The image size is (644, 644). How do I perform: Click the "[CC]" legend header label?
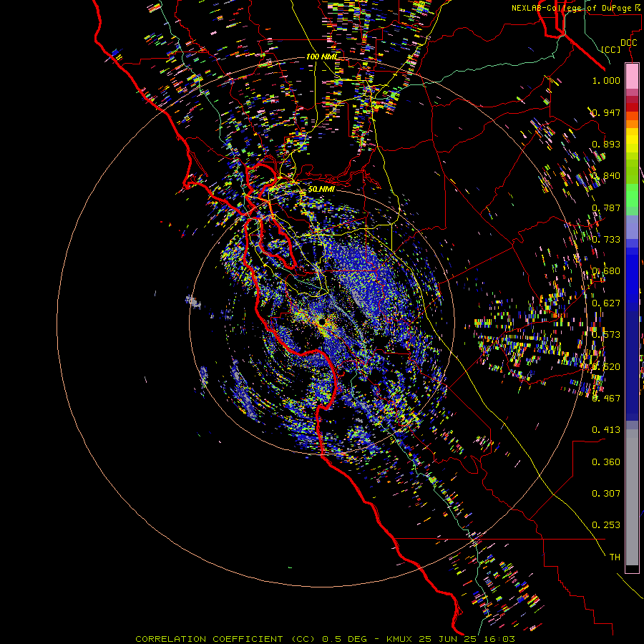tap(611, 49)
